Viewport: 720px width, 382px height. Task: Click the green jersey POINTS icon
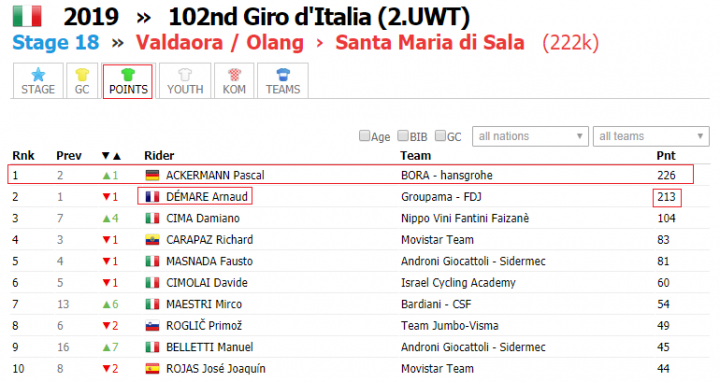point(128,74)
